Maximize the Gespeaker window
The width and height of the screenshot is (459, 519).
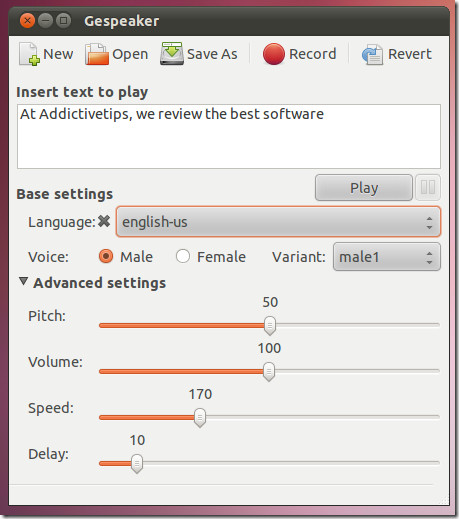pos(63,21)
